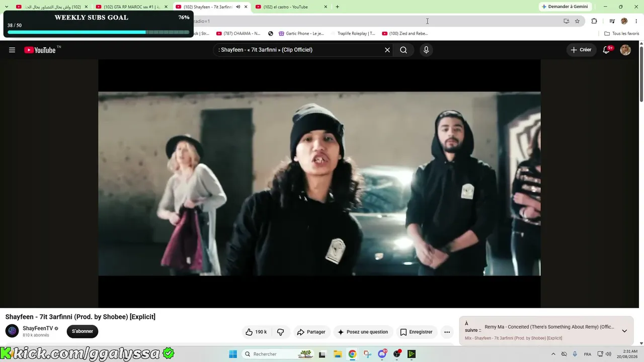Screen dimensions: 644x362
Task: Close the GTA RP MAROC tab
Action: [166, 7]
